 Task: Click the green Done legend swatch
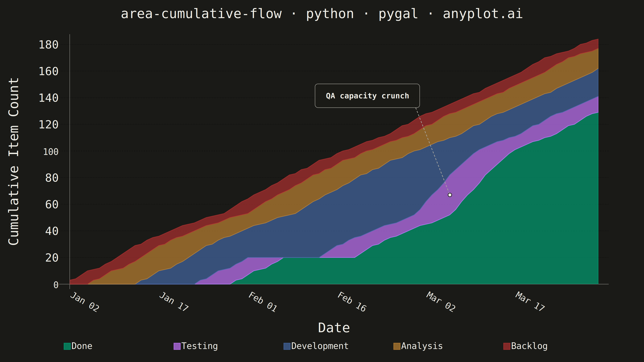click(x=67, y=346)
